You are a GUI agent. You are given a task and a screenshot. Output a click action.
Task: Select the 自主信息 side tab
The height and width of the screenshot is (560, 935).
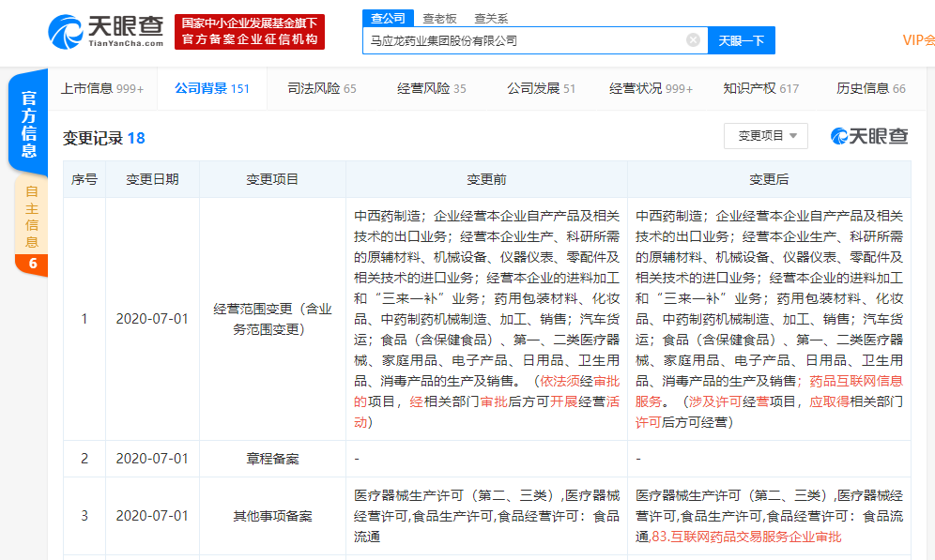pyautogui.click(x=31, y=217)
